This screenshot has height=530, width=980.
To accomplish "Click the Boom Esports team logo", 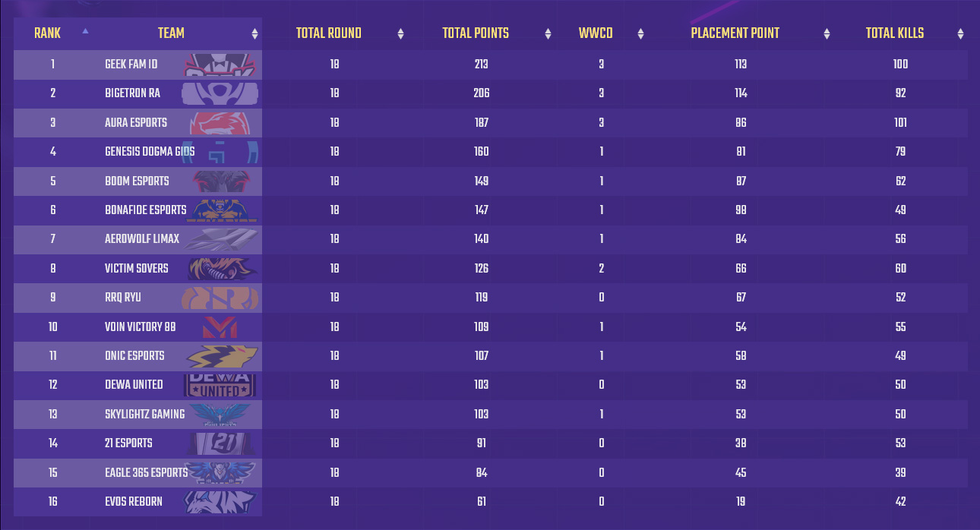I will click(221, 181).
